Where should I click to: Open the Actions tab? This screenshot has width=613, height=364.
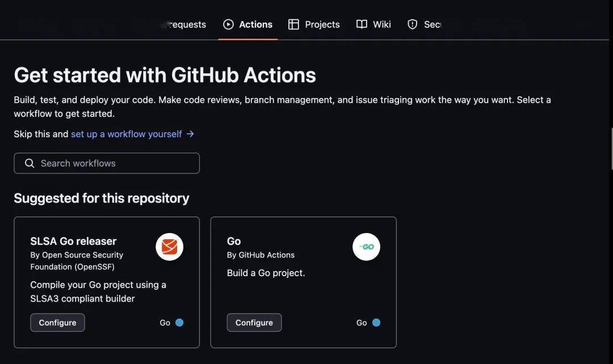[248, 24]
